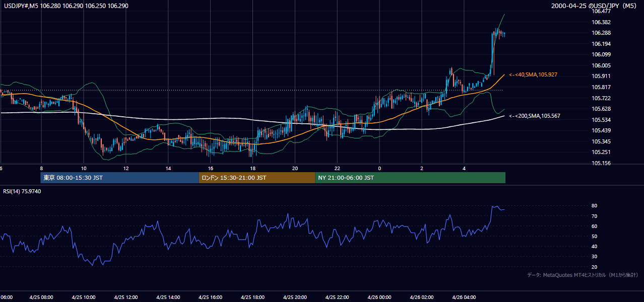Click the date label 4/25 20:00

click(x=295, y=297)
